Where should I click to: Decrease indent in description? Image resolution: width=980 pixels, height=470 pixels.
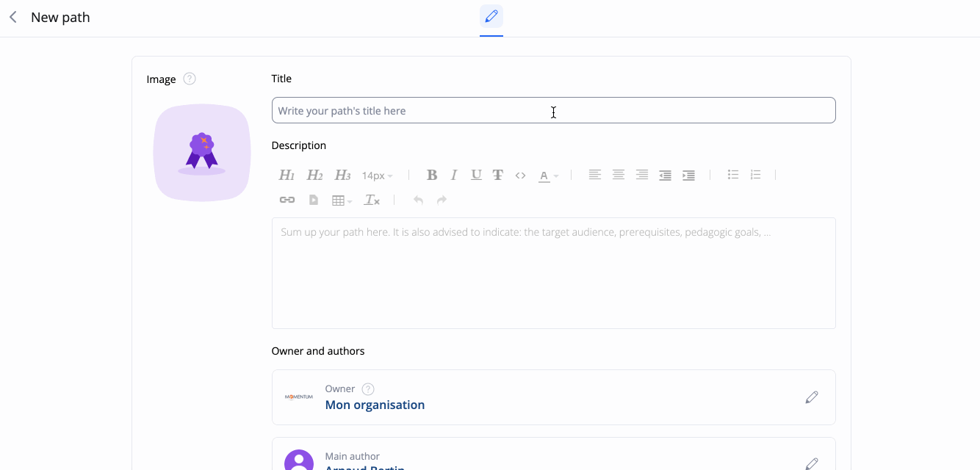pos(665,176)
